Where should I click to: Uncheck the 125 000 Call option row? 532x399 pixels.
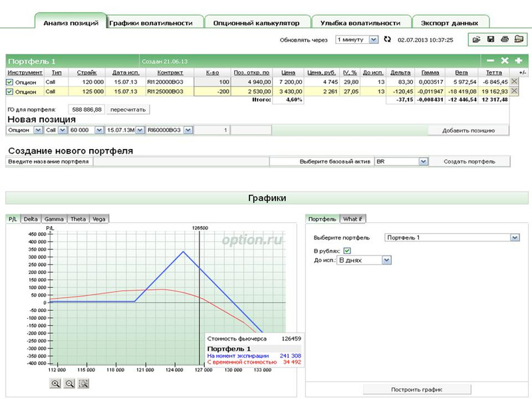[x=9, y=91]
